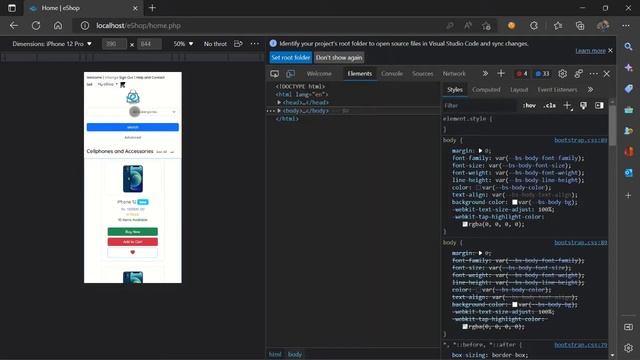The width and height of the screenshot is (640, 360).
Task: Toggle the :hov element state panel
Action: [x=529, y=106]
